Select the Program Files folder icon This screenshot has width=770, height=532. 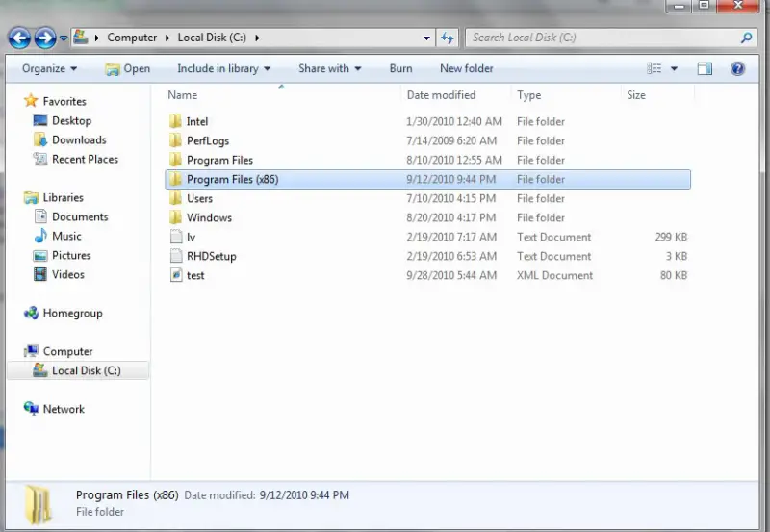click(x=175, y=160)
